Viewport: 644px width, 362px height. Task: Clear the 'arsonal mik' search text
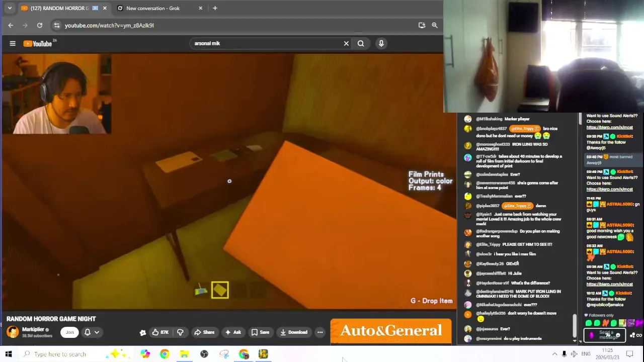click(x=346, y=44)
